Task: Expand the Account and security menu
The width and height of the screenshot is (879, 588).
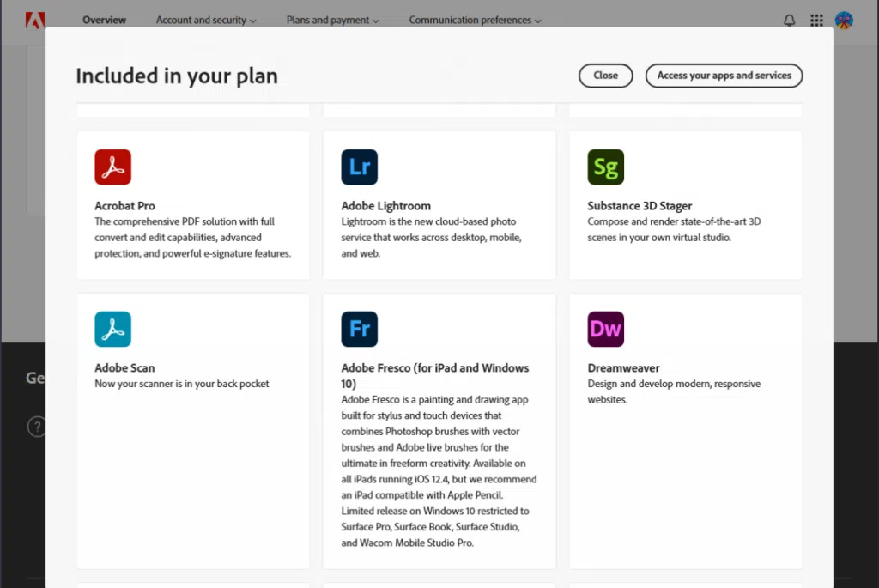Action: click(x=206, y=20)
